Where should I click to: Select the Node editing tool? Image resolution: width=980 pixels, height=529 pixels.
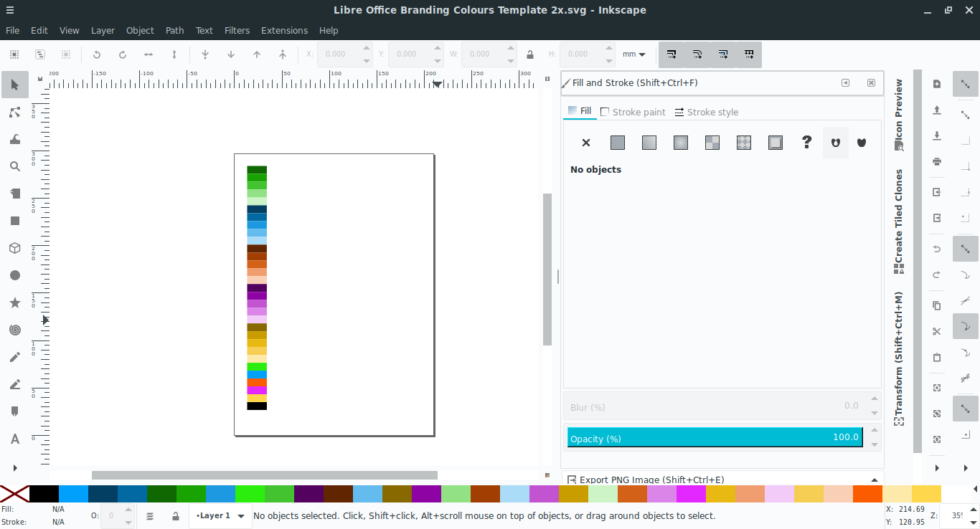point(14,112)
